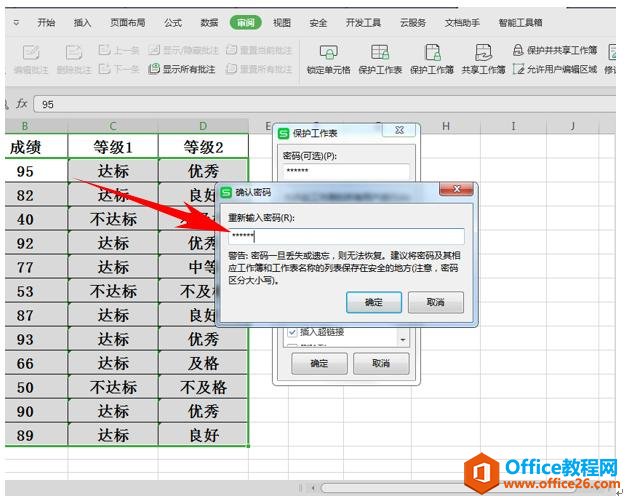Click the permissions list down arrow in 保护工作表
This screenshot has height=501, width=627.
click(x=403, y=340)
